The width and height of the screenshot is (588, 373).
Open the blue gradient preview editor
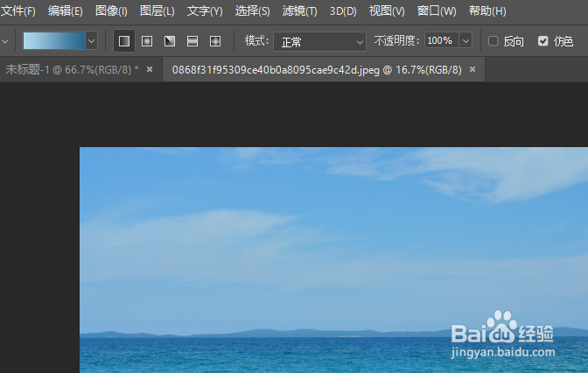click(x=54, y=40)
